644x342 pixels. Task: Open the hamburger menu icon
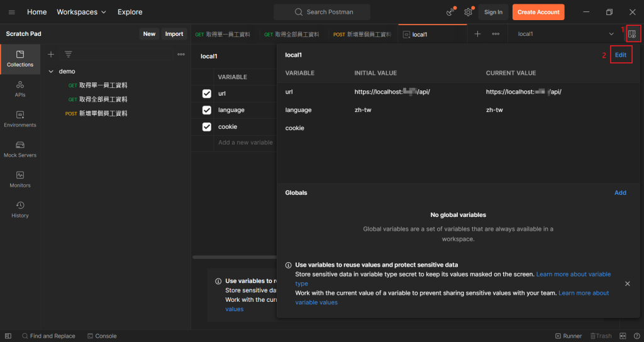point(11,13)
